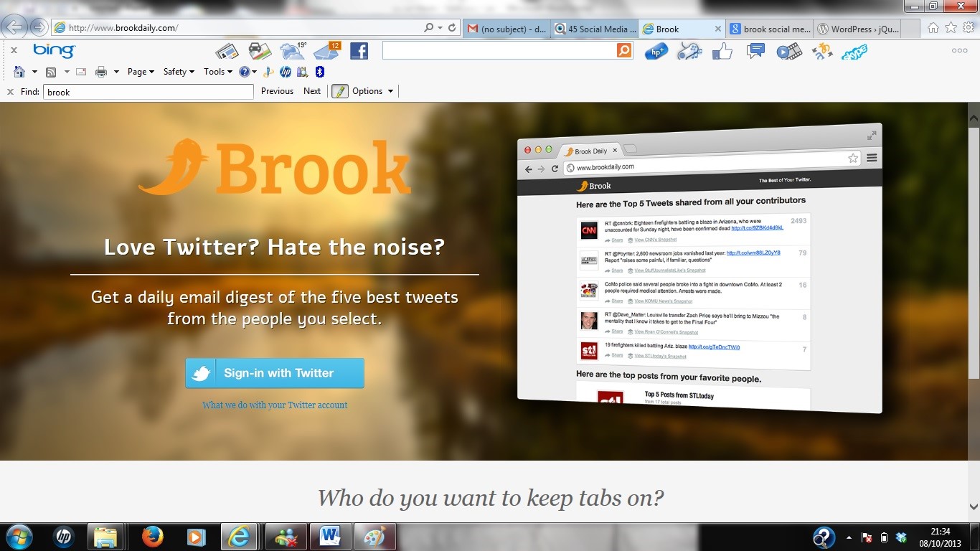Click the brookdaily.com address bar
This screenshot has width=980, height=551.
click(x=237, y=28)
